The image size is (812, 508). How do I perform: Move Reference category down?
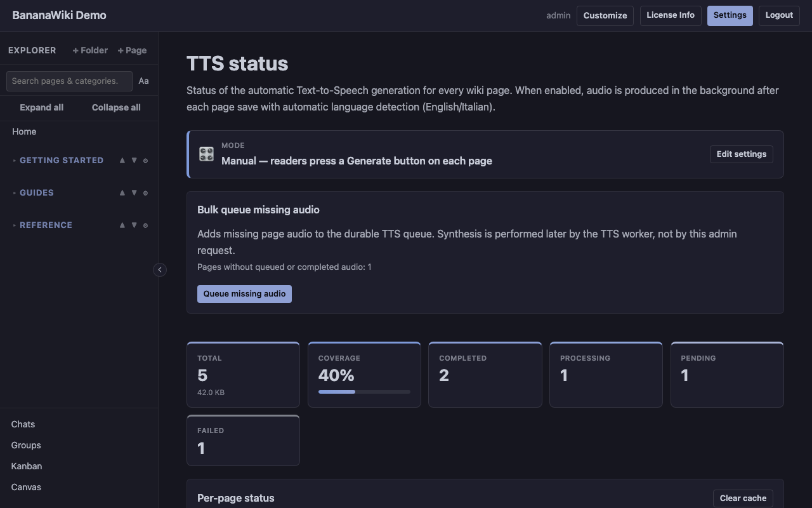coord(134,225)
